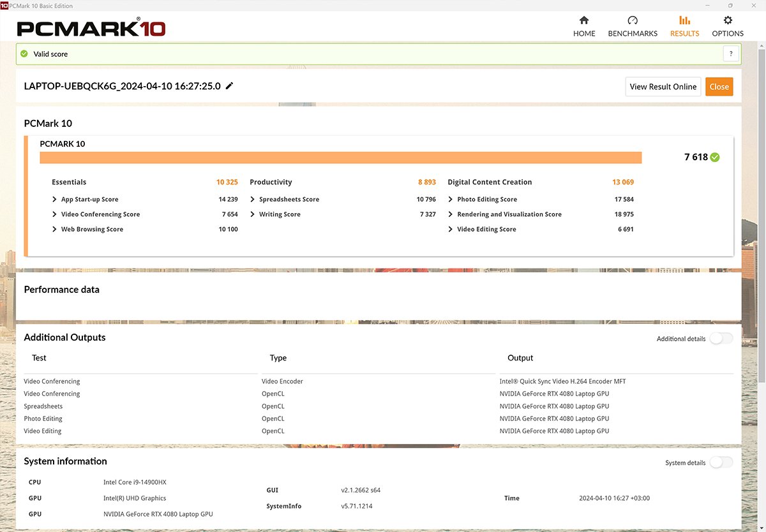Turn on System details toggle
Screen dimensions: 766x532
[721, 462]
